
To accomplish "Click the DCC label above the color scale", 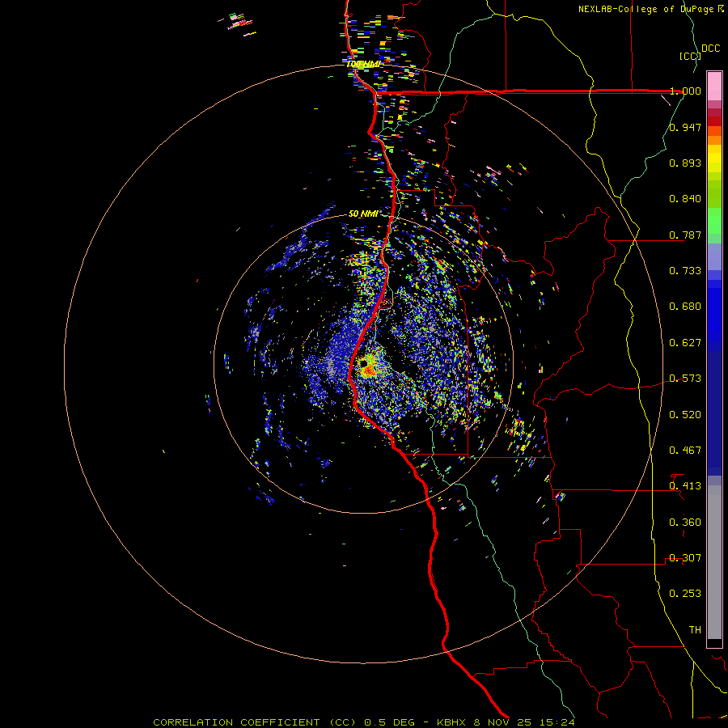I will point(710,49).
